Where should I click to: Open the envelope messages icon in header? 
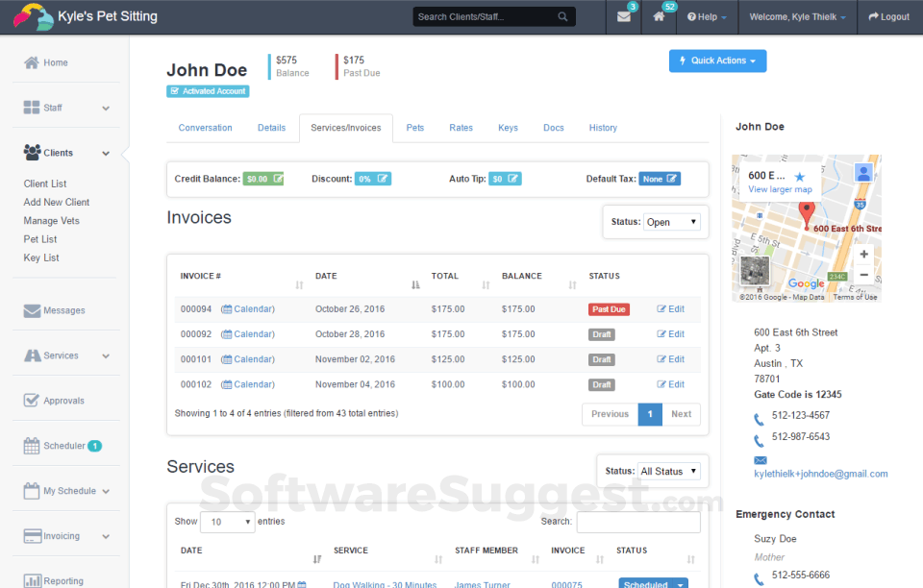624,17
